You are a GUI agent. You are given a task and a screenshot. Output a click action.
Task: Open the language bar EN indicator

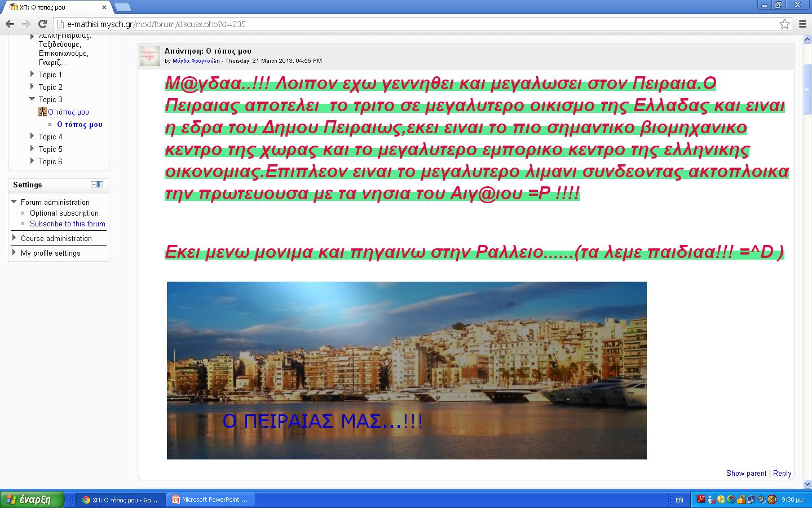[679, 500]
